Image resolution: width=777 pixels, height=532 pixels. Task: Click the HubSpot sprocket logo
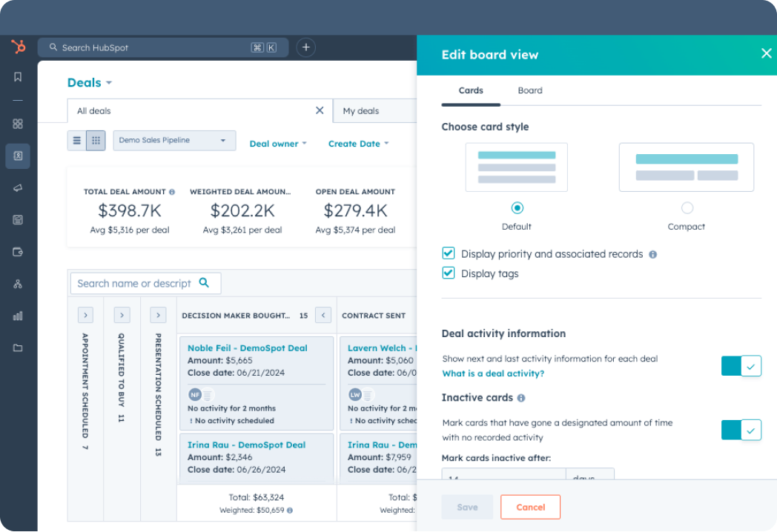click(19, 47)
